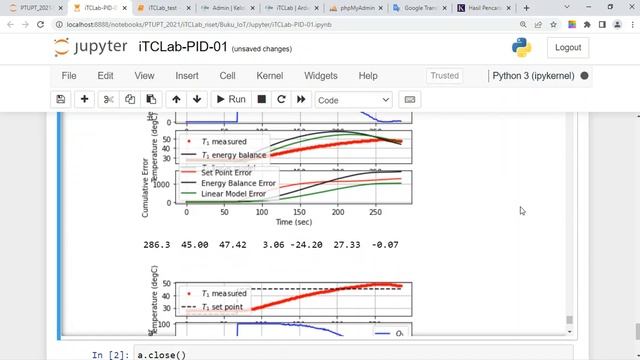Click the kernel busy indicator circle
The image size is (640, 360).
(x=584, y=76)
